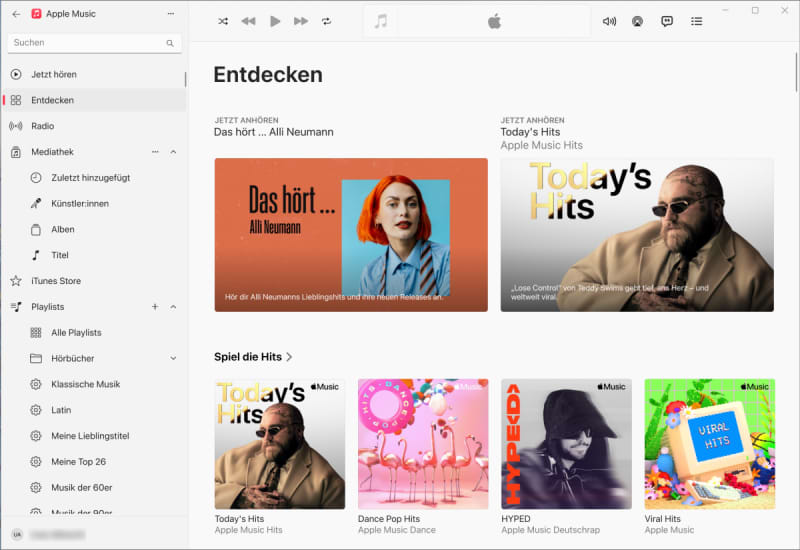The image size is (800, 550).
Task: Toggle repeat mode
Action: point(327,21)
